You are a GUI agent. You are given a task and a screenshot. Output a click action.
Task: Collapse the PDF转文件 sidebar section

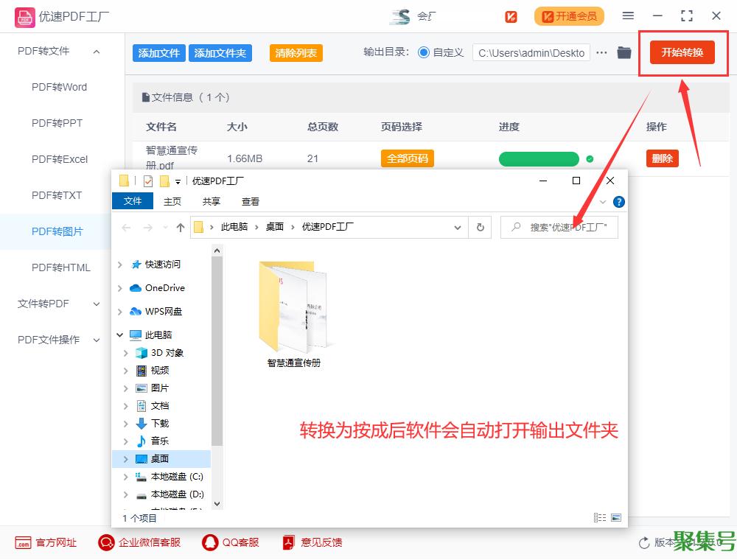tap(97, 51)
